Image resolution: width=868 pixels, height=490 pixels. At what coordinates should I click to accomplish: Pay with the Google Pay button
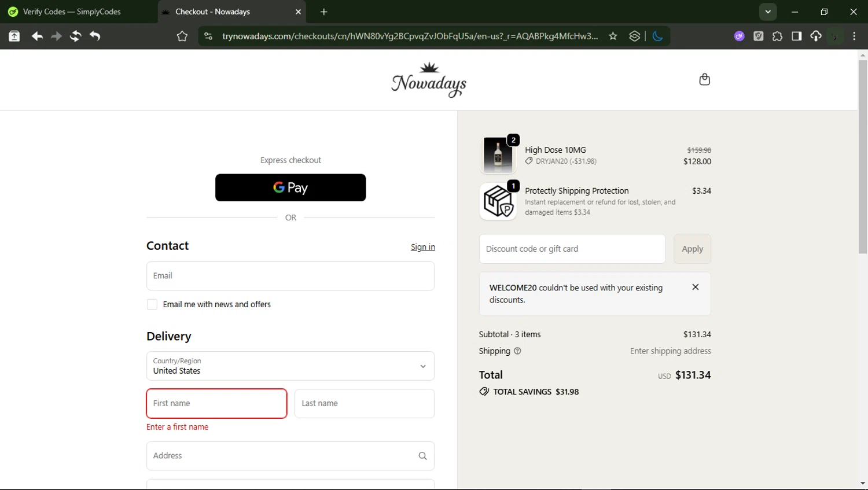[x=290, y=187]
